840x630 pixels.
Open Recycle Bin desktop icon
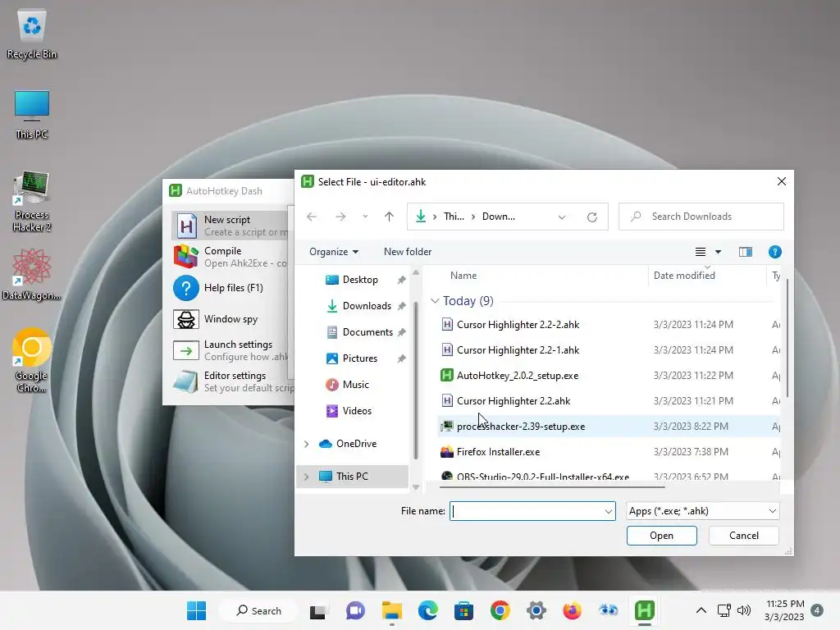(32, 34)
